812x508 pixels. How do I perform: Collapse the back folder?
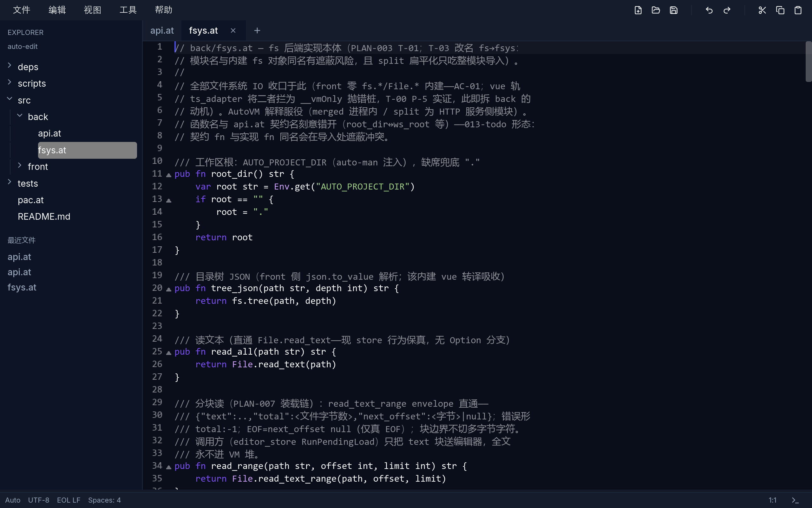click(19, 115)
